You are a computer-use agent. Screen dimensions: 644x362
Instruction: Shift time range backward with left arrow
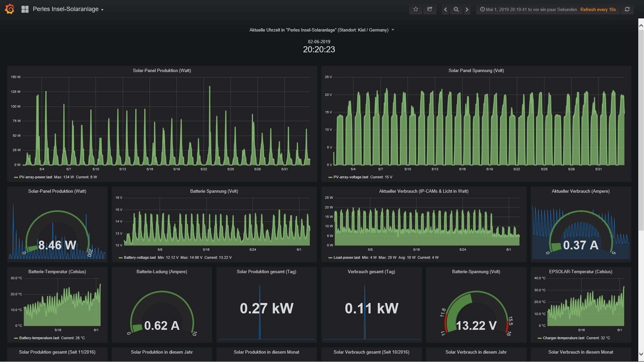445,9
